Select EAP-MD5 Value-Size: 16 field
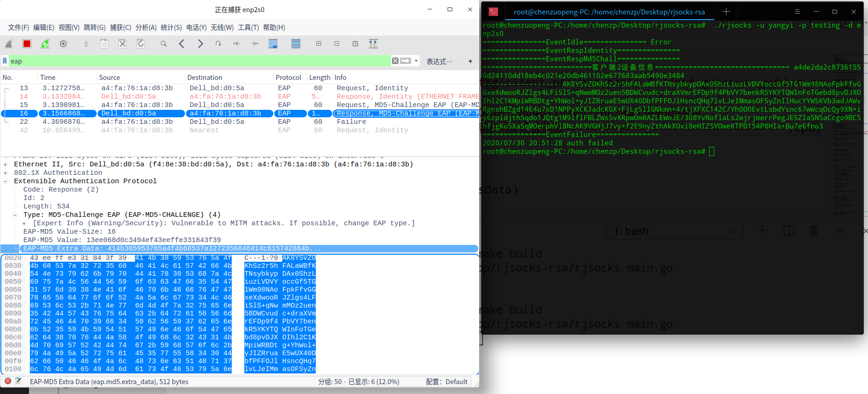 point(70,231)
